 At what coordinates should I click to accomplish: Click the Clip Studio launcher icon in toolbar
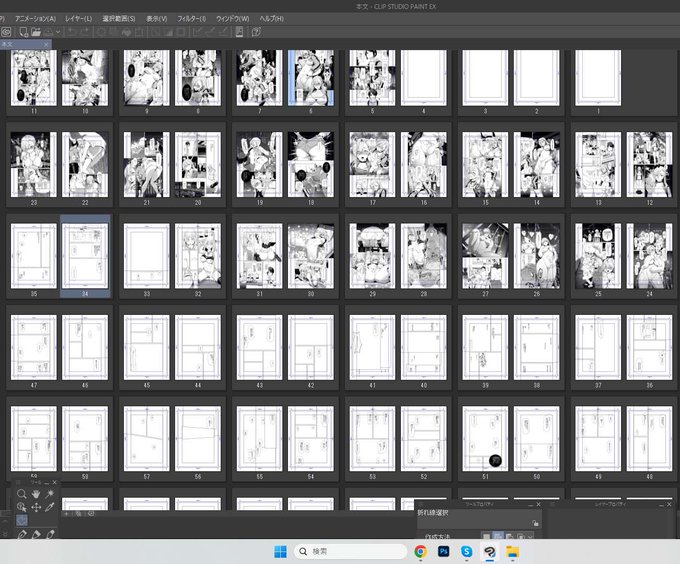(x=6, y=32)
